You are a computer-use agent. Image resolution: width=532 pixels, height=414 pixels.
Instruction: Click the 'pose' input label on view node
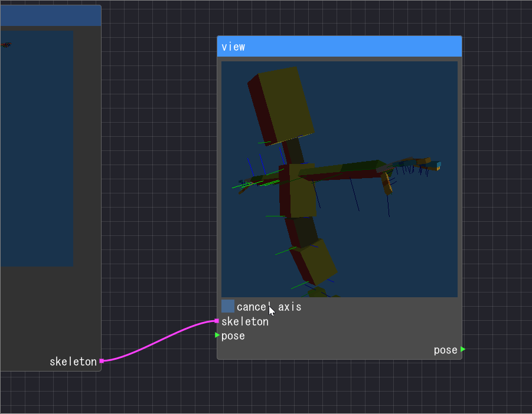click(x=233, y=336)
